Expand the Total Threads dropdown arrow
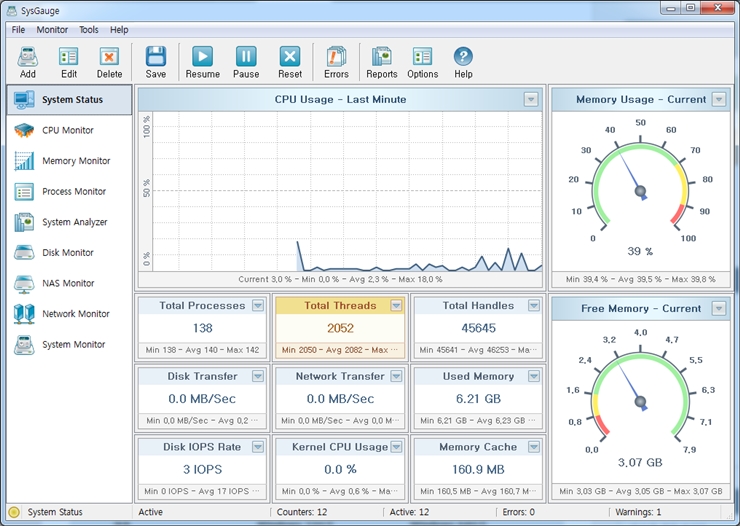Viewport: 740px width, 526px height. [x=396, y=306]
